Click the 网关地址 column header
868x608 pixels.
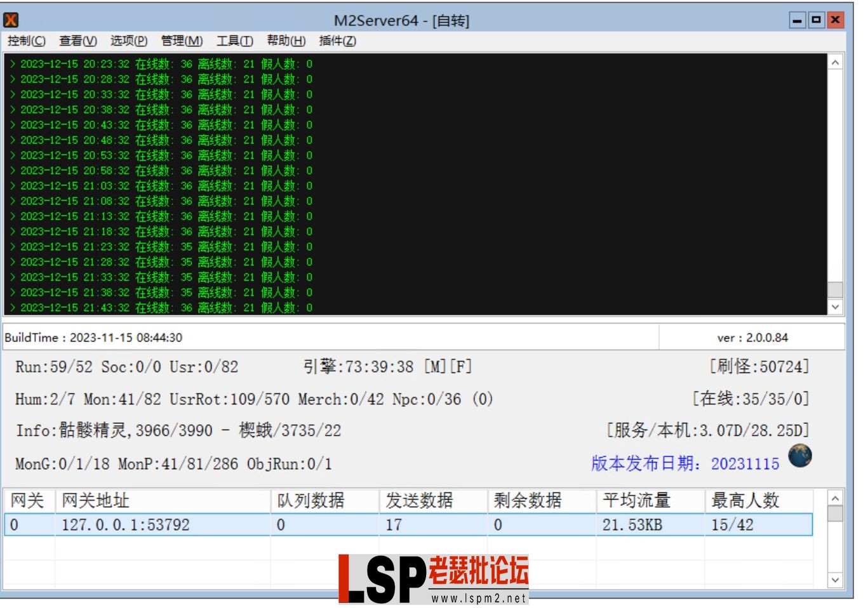pyautogui.click(x=95, y=500)
